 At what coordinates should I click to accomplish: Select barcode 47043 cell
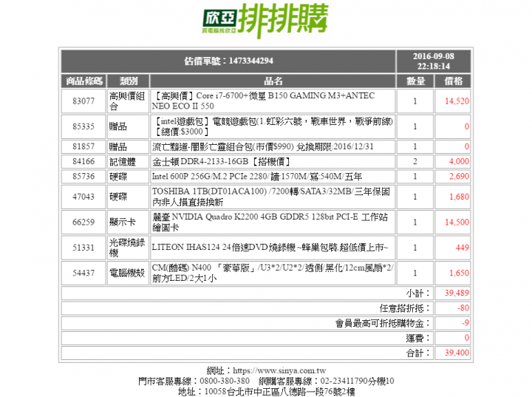83,197
